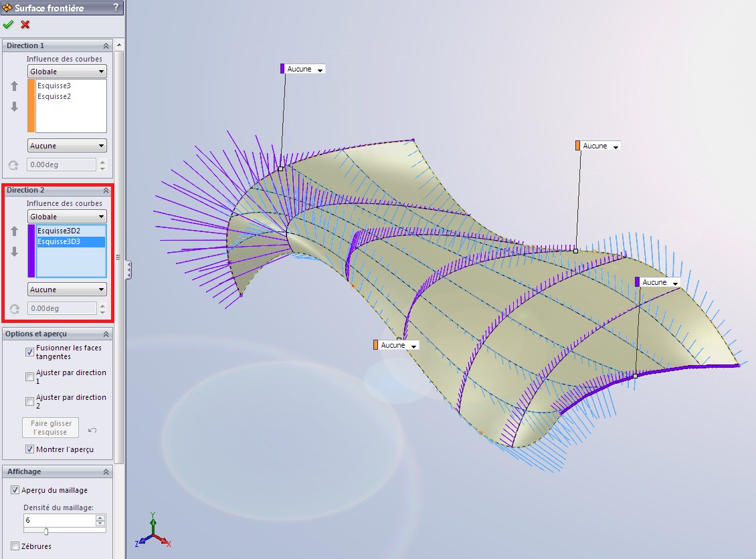This screenshot has width=756, height=559.
Task: Open the top-left purple Aucune callout dropdown
Action: click(x=320, y=70)
